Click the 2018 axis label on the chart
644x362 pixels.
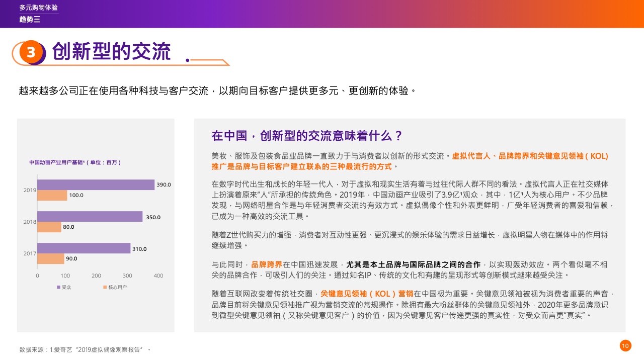point(30,222)
